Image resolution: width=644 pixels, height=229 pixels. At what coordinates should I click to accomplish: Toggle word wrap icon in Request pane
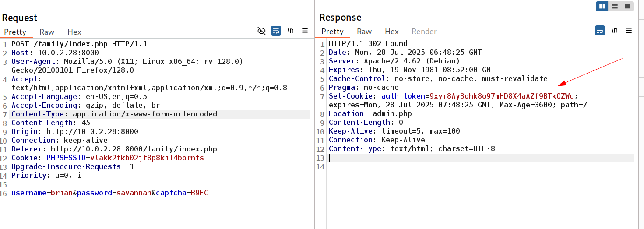(x=276, y=31)
